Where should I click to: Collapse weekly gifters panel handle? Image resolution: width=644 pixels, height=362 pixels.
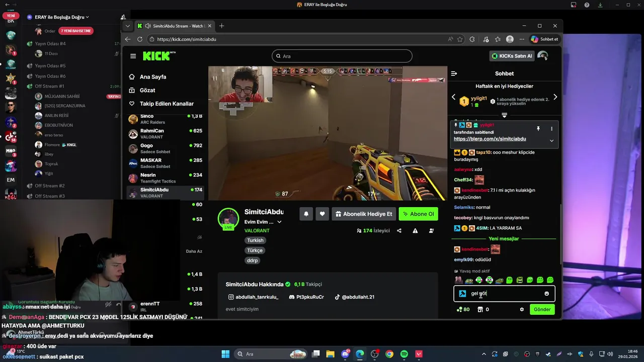pyautogui.click(x=504, y=115)
